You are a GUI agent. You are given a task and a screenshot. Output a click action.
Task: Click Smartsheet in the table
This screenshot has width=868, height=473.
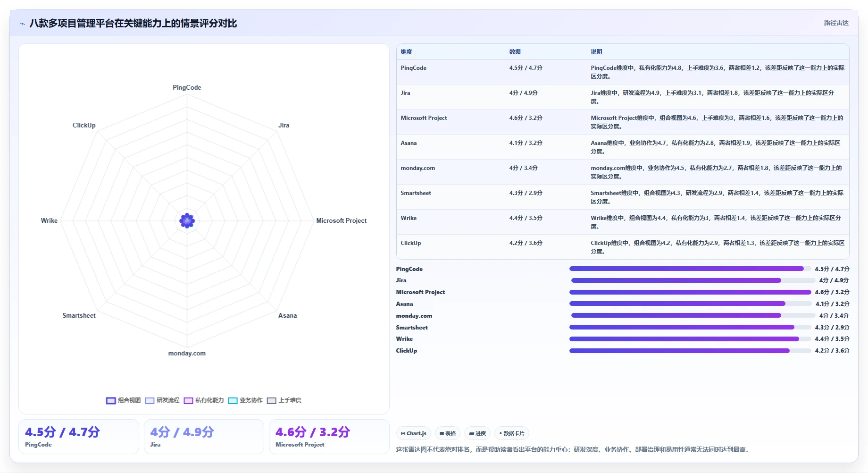tap(416, 193)
